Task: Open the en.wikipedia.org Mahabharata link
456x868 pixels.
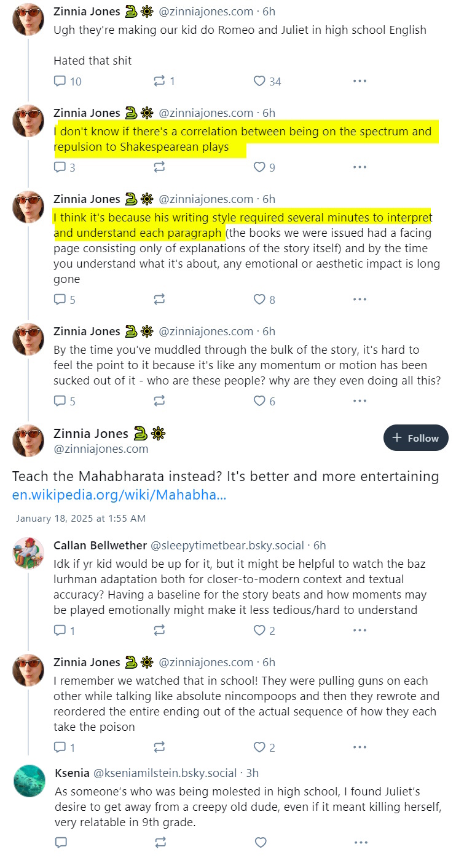Action: click(119, 495)
